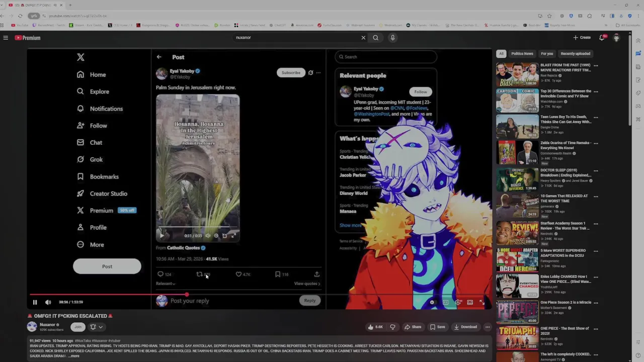This screenshot has height=362, width=644.
Task: Download the video
Action: [x=465, y=327]
